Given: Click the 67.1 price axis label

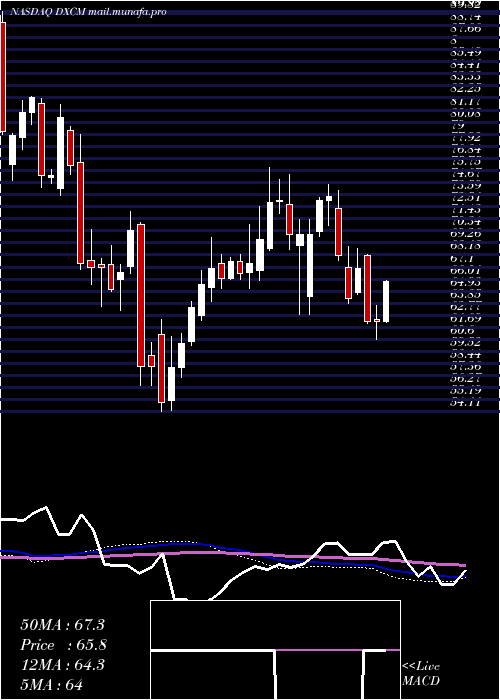Looking at the screenshot, I should (461, 258).
